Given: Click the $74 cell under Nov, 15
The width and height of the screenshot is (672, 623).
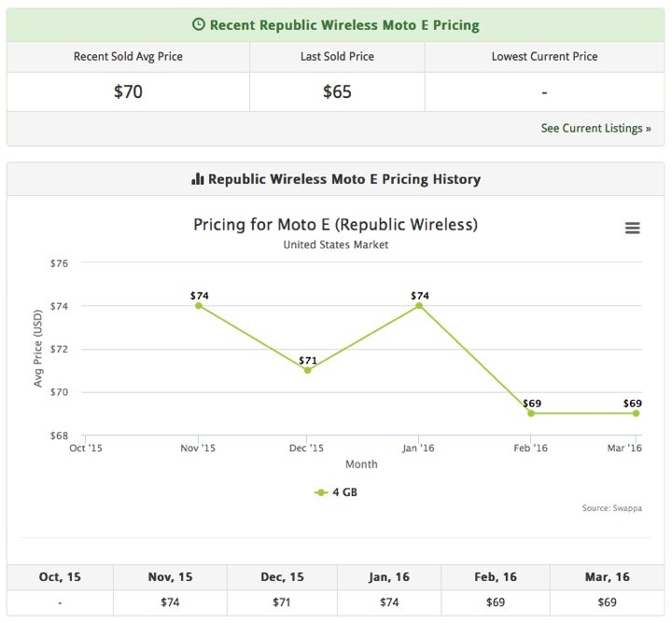Looking at the screenshot, I should (170, 602).
